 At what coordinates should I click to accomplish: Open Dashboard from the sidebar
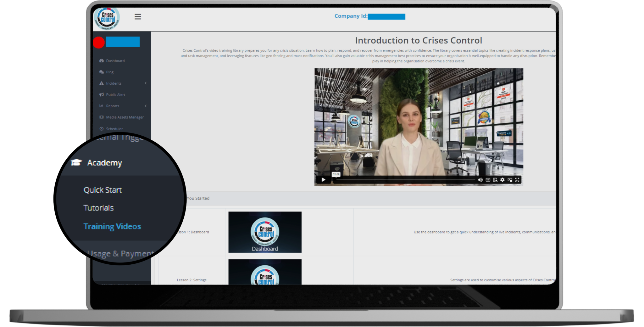[115, 61]
